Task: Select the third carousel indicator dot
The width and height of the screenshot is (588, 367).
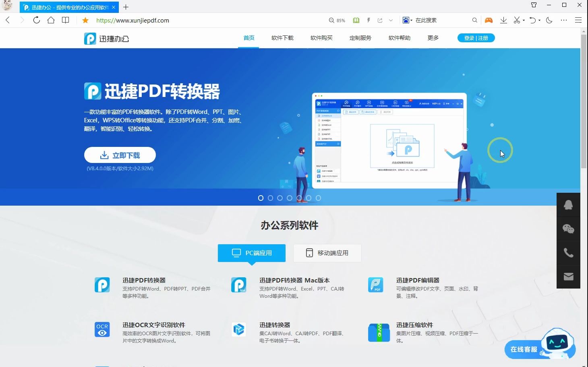Action: (280, 198)
